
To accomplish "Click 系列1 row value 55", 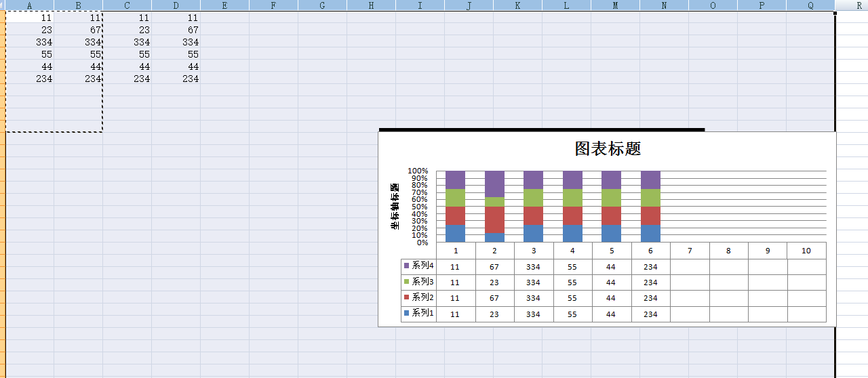I will [572, 314].
